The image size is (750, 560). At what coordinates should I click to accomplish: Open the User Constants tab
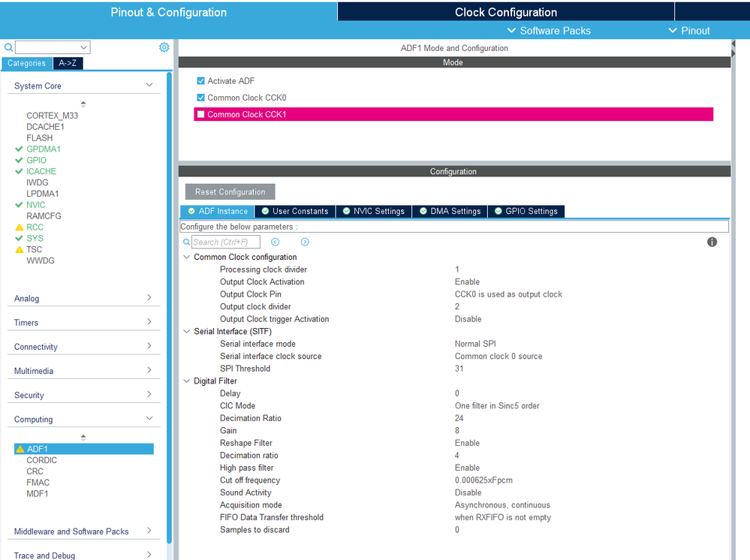point(295,212)
